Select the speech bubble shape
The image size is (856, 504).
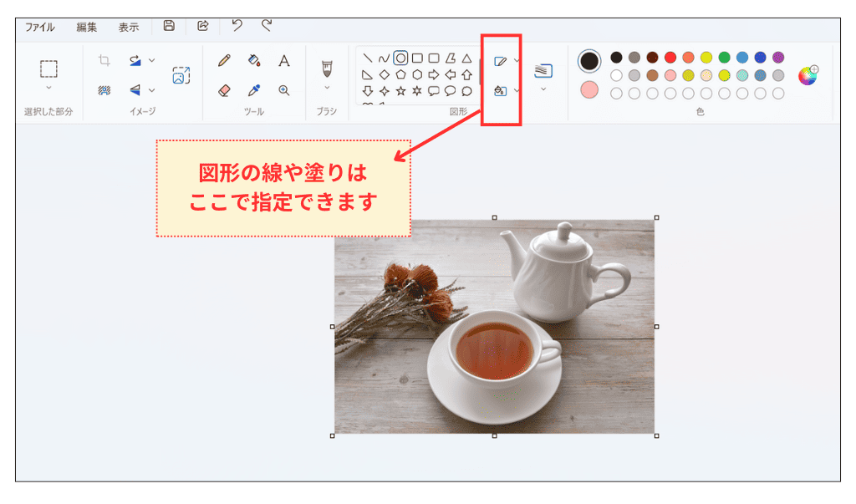(434, 90)
